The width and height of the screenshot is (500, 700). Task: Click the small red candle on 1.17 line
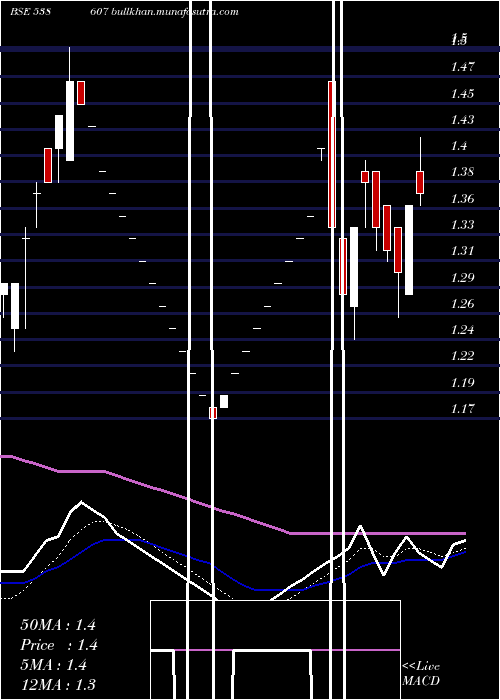pyautogui.click(x=213, y=413)
